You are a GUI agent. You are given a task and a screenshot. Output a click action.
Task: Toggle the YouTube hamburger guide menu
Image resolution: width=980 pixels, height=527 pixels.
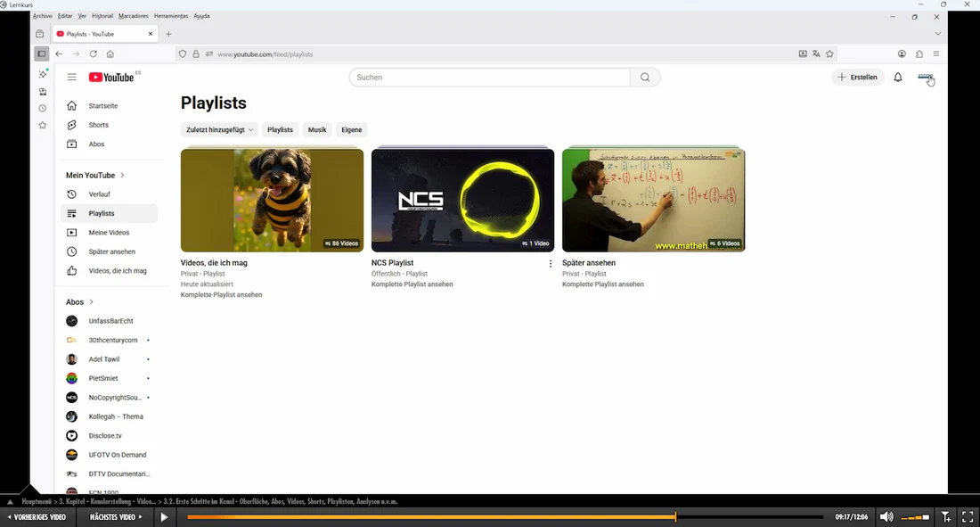(x=72, y=78)
